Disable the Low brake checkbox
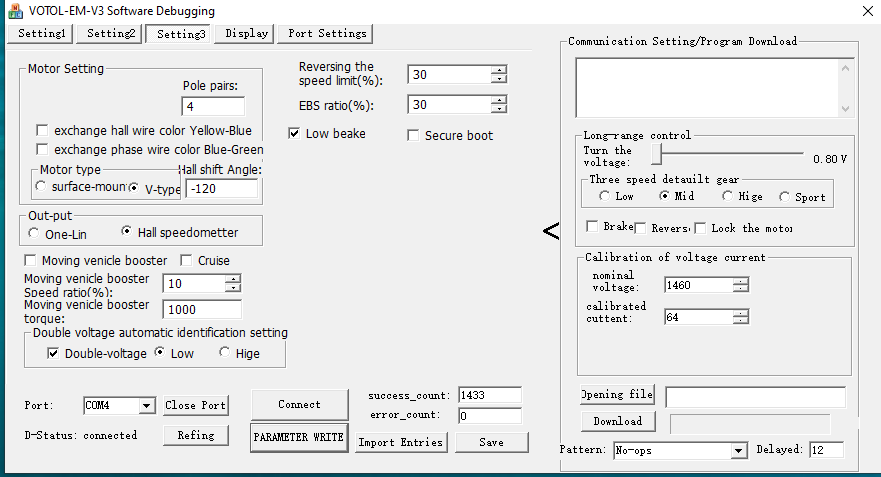The width and height of the screenshot is (881, 477). tap(295, 134)
